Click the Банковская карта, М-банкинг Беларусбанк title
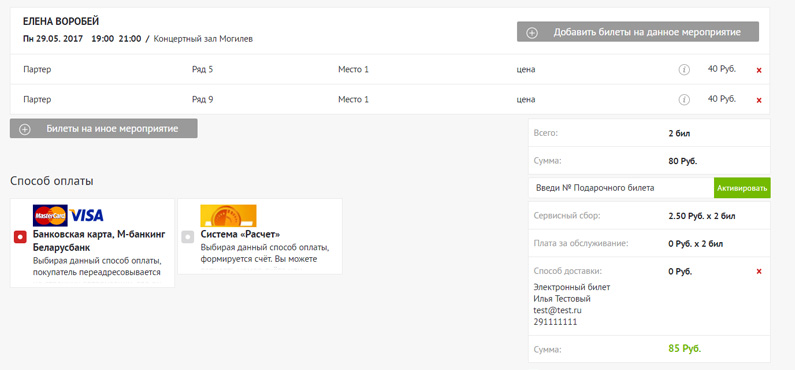795x370 pixels. [x=99, y=241]
